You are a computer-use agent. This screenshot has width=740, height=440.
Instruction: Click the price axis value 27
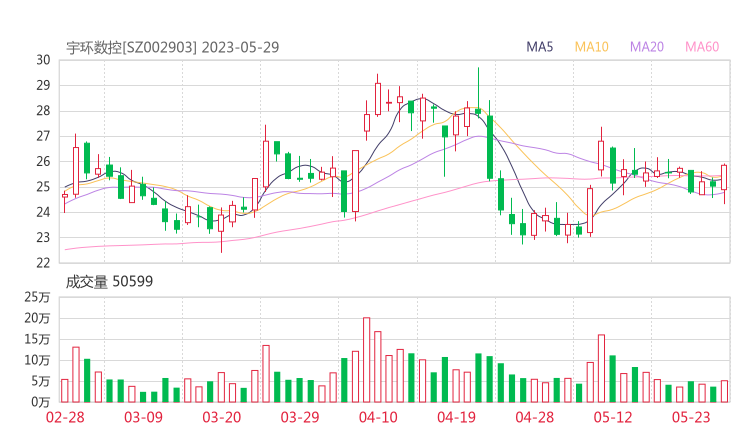tap(43, 136)
